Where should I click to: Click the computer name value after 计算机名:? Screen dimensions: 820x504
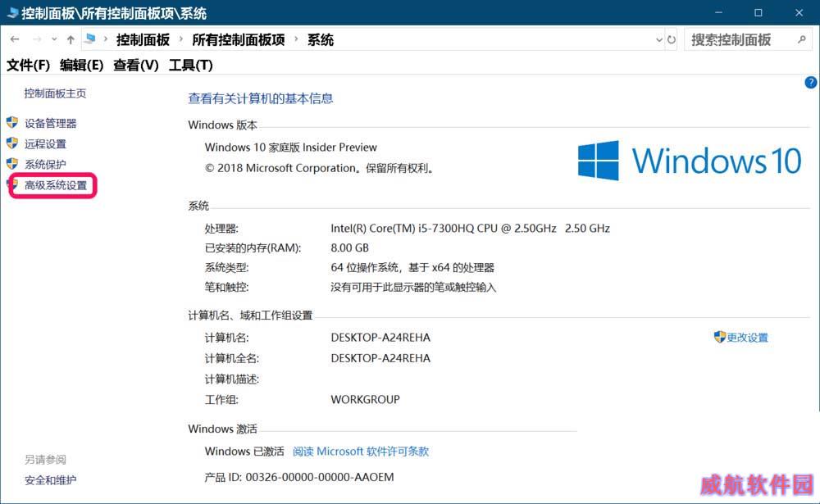point(380,338)
